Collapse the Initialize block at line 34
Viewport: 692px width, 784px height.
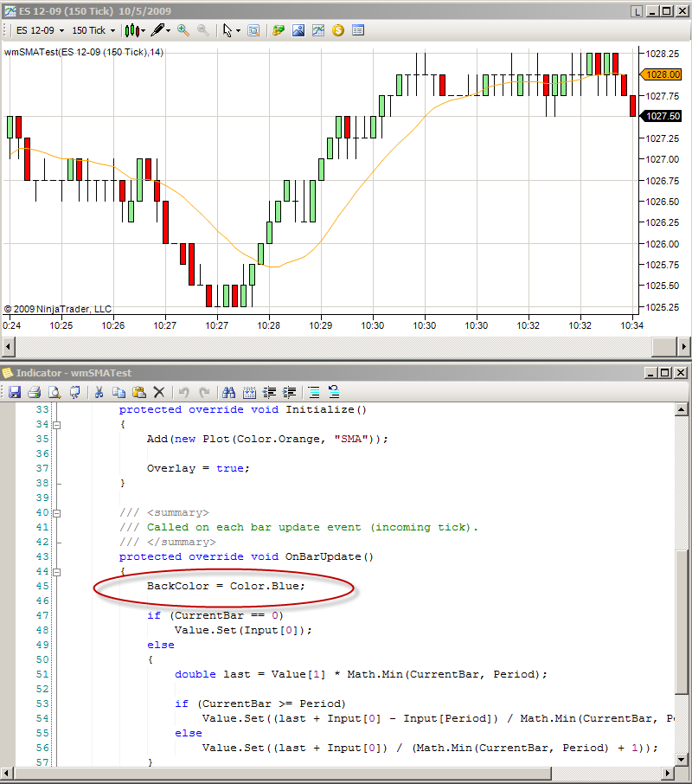pos(57,425)
